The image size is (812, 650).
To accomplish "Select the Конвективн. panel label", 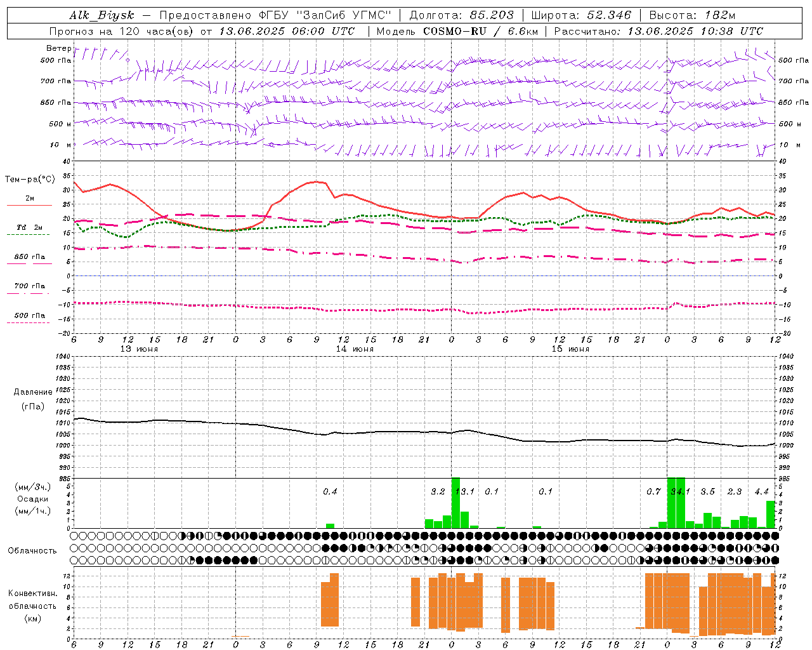I will (33, 594).
